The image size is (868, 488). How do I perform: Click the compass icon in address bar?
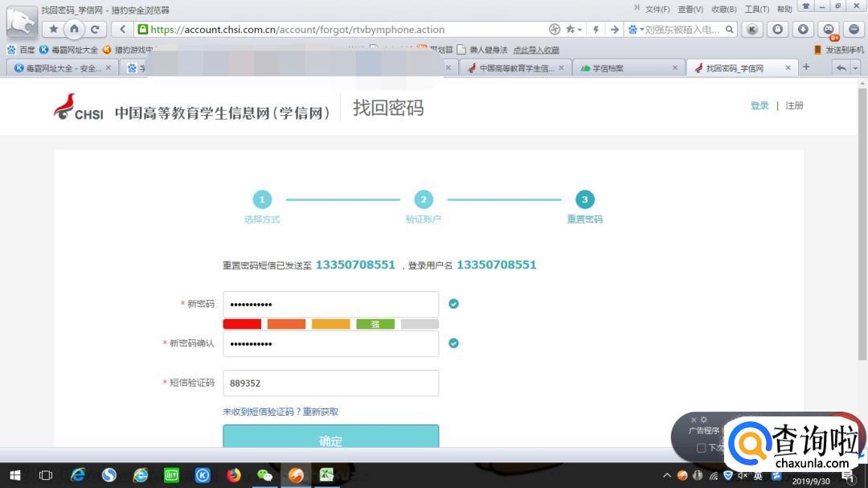click(554, 30)
